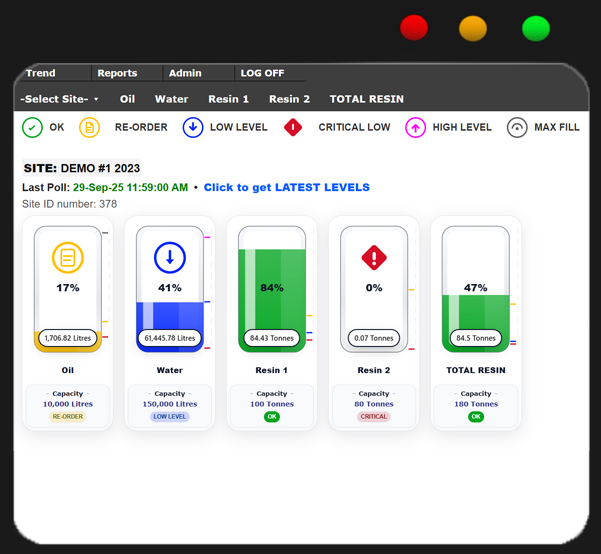Click the 'Click to get LATEST LEVELS' link

(287, 187)
